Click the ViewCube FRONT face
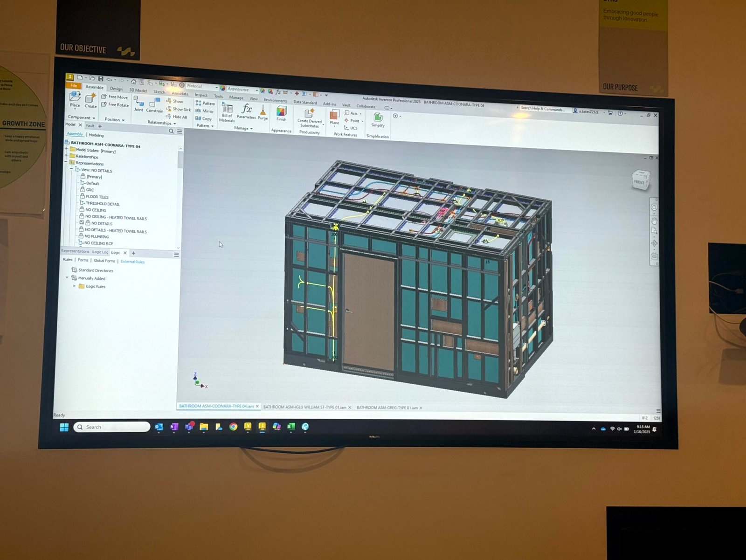This screenshot has height=560, width=746. (x=639, y=182)
